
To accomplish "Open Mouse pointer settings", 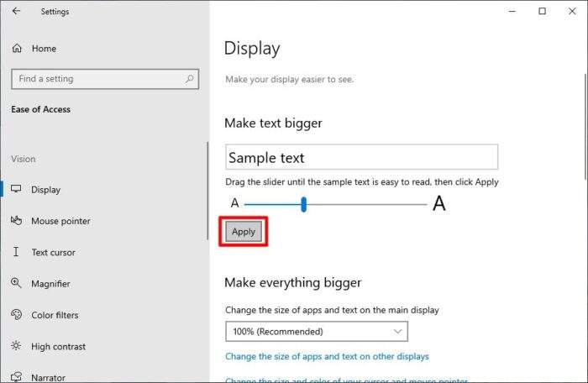I will click(x=60, y=221).
